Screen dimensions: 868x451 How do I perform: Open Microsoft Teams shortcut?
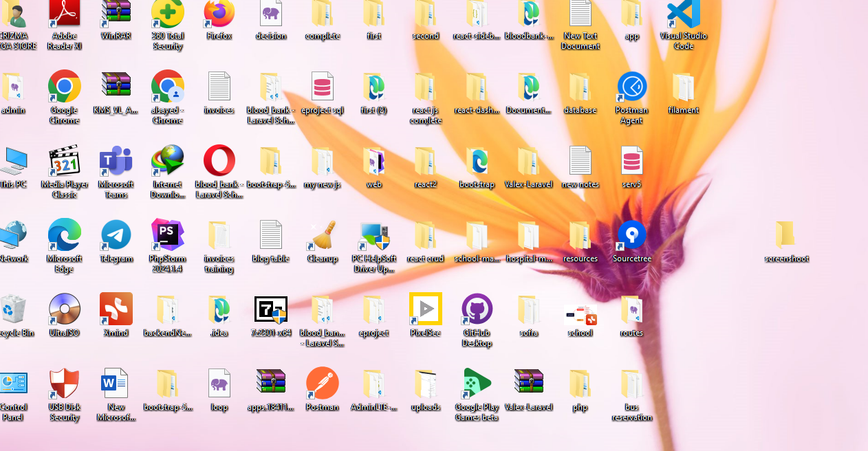[x=116, y=161]
